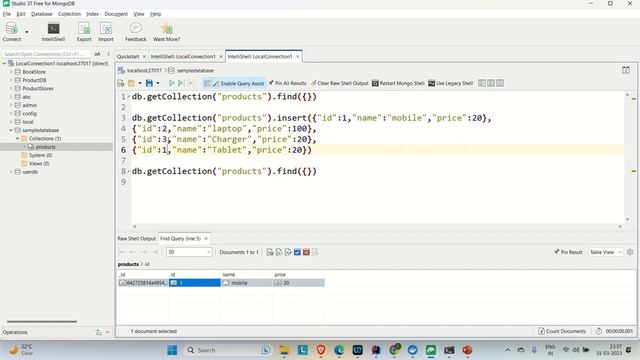Select the name cell containing mobile
Image resolution: width=640 pixels, height=360 pixels.
[x=247, y=283]
